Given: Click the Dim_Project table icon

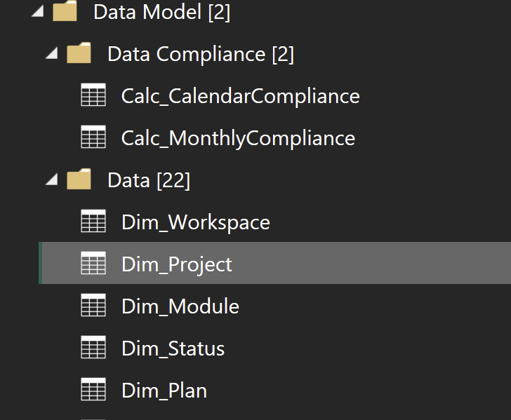Looking at the screenshot, I should tap(93, 264).
